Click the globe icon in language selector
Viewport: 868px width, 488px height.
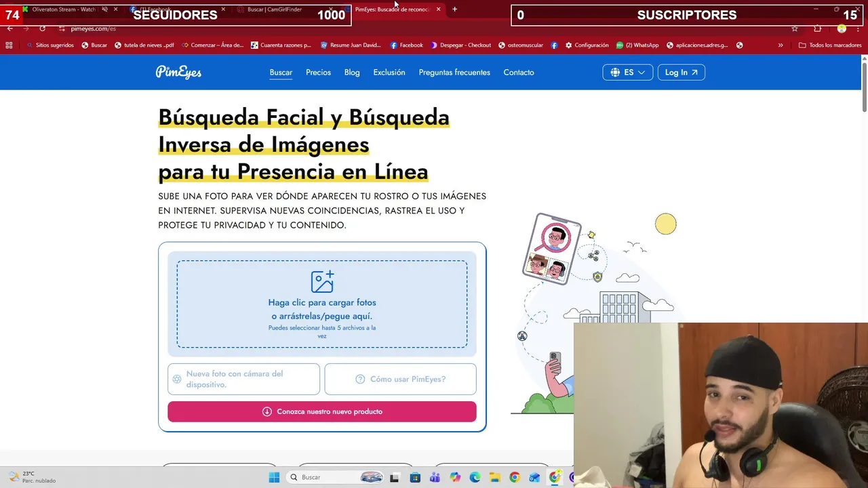(615, 73)
